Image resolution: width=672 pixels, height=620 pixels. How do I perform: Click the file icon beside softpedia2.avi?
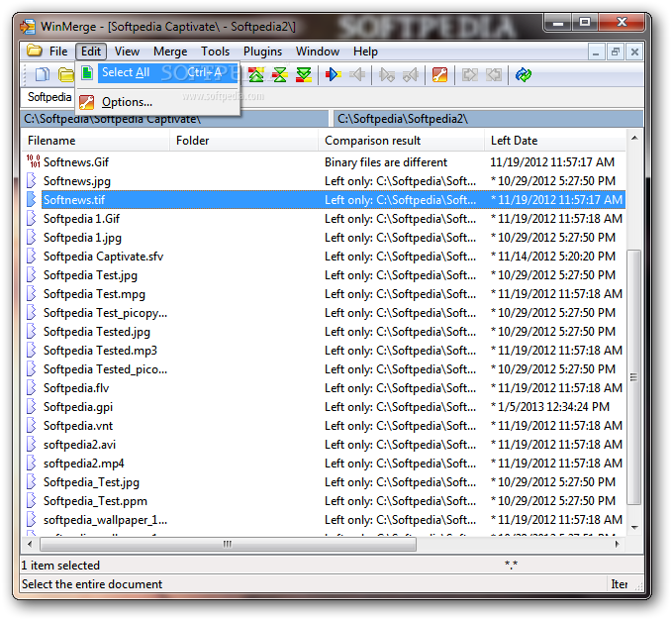pos(32,445)
